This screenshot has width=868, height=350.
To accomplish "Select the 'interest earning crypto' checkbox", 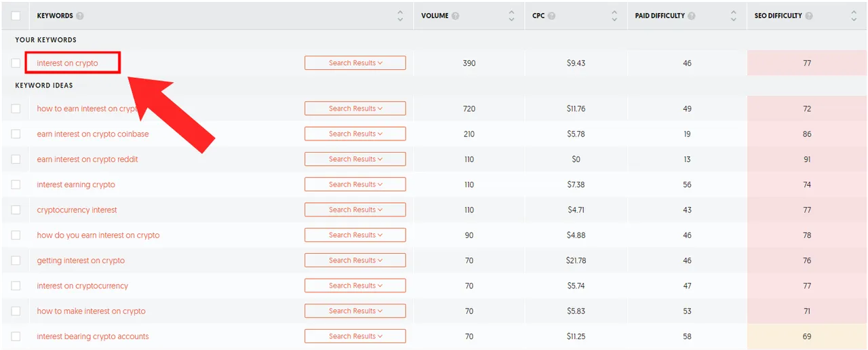I will click(x=16, y=184).
